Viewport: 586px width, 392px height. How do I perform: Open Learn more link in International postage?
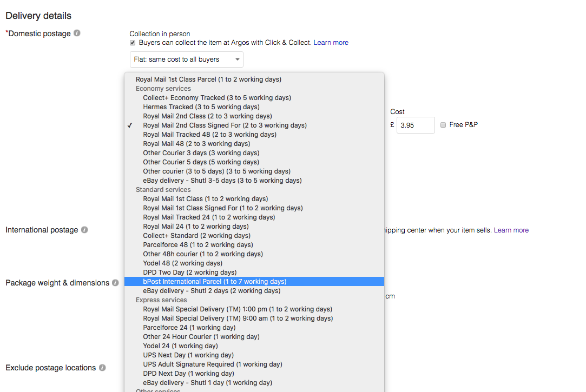click(511, 230)
